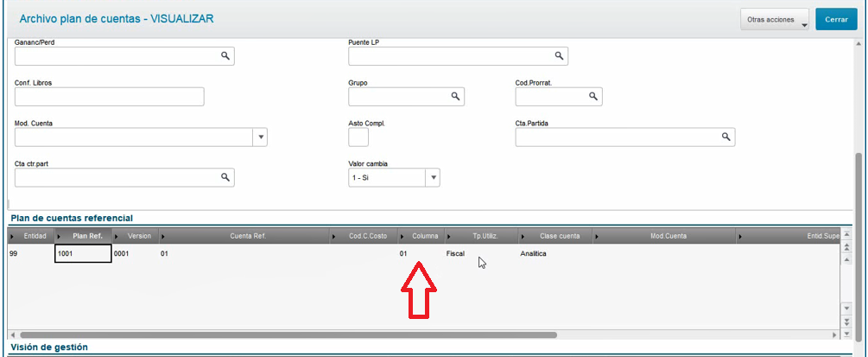868x357 pixels.
Task: Sort by the Cod.C.Costo column header
Action: (364, 236)
